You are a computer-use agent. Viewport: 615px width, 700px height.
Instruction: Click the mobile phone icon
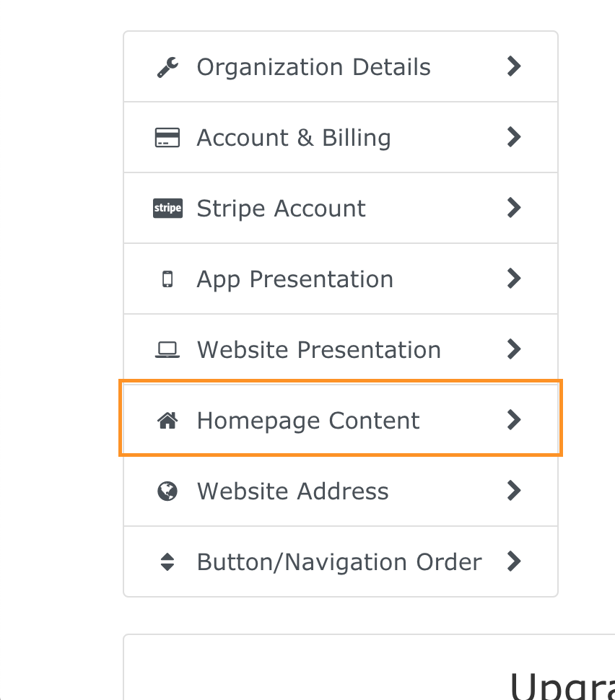[x=167, y=279]
